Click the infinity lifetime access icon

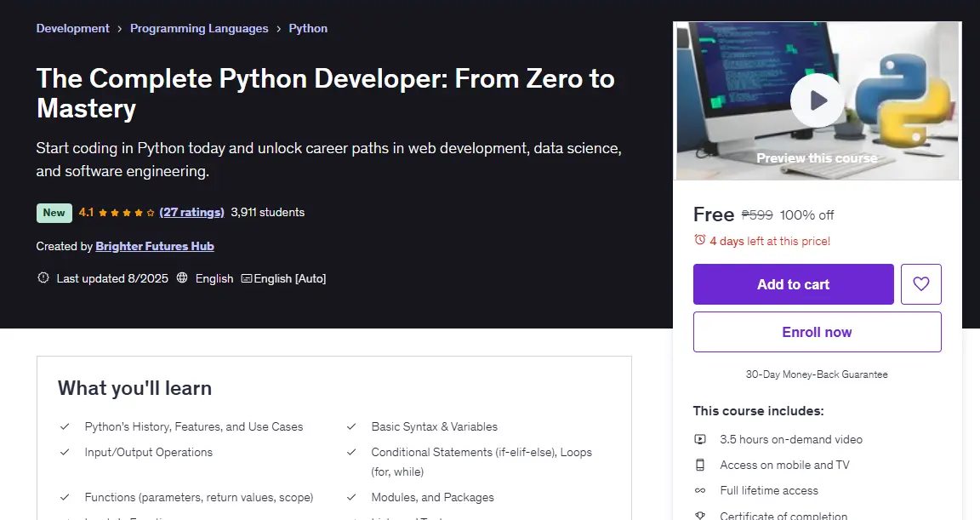point(700,490)
